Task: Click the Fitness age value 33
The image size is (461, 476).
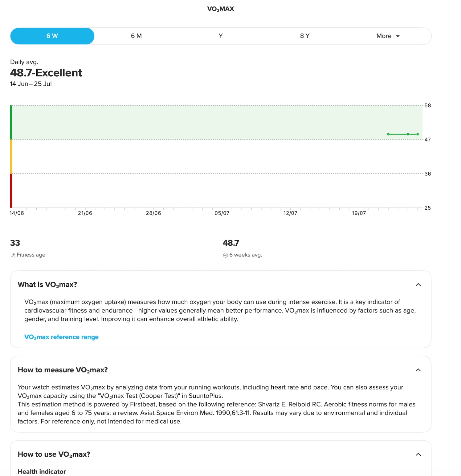Action: click(15, 243)
